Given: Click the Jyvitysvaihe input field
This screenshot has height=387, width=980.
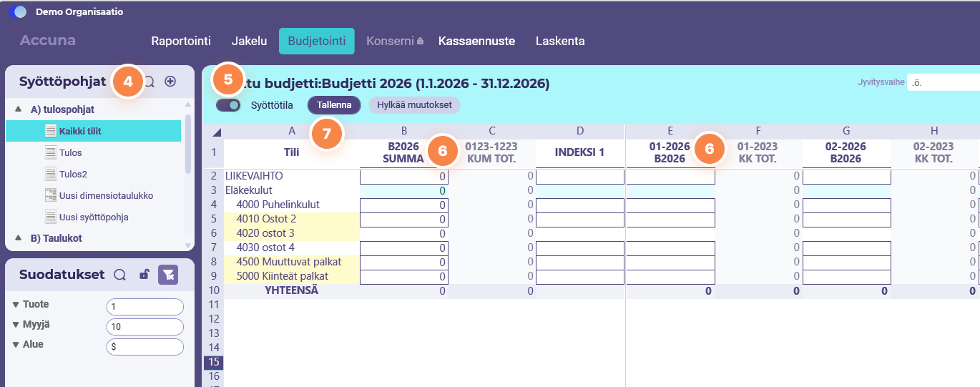Looking at the screenshot, I should [943, 82].
